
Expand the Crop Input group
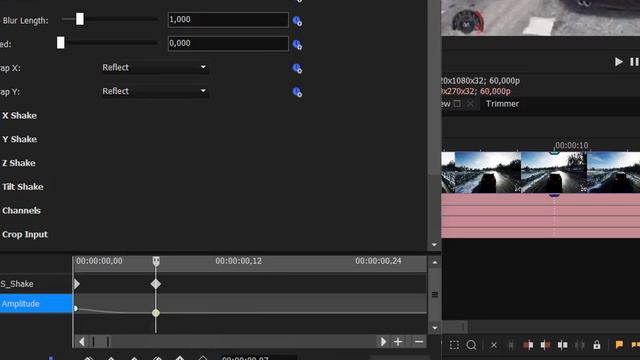click(24, 234)
